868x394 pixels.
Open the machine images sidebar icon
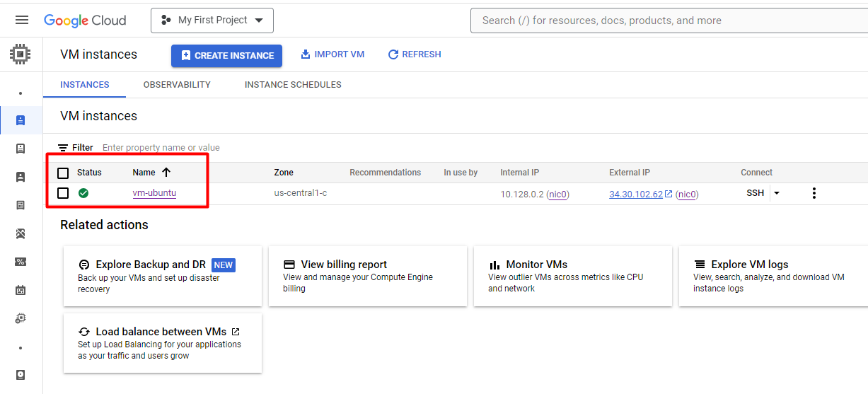click(x=21, y=205)
